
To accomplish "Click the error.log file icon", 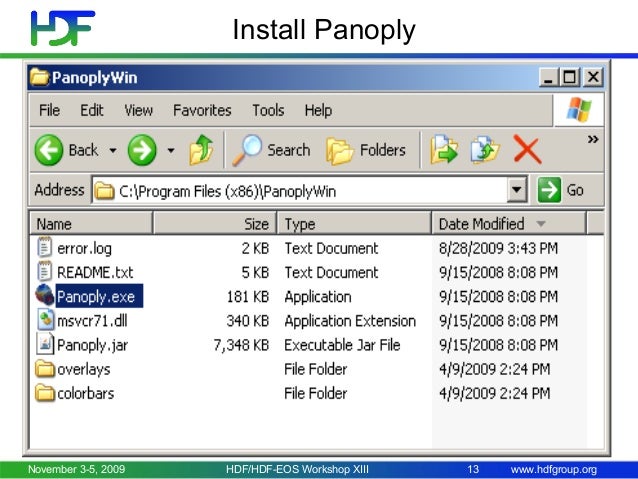I will pos(44,247).
